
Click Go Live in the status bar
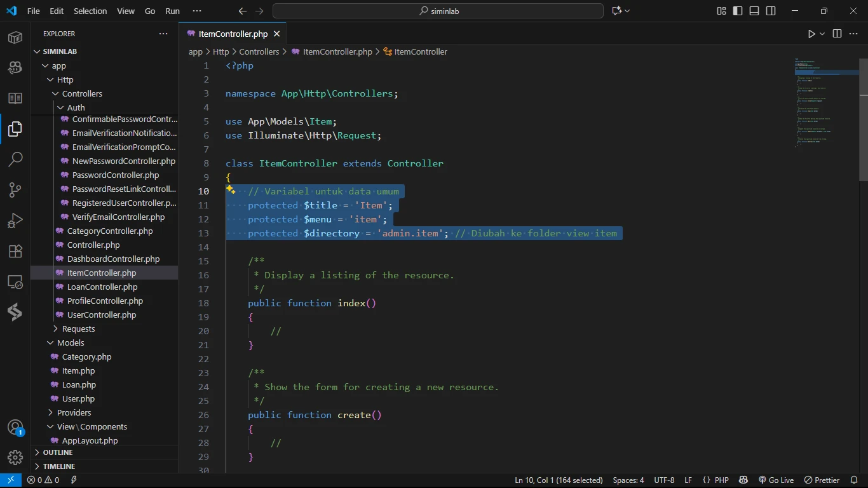776,480
